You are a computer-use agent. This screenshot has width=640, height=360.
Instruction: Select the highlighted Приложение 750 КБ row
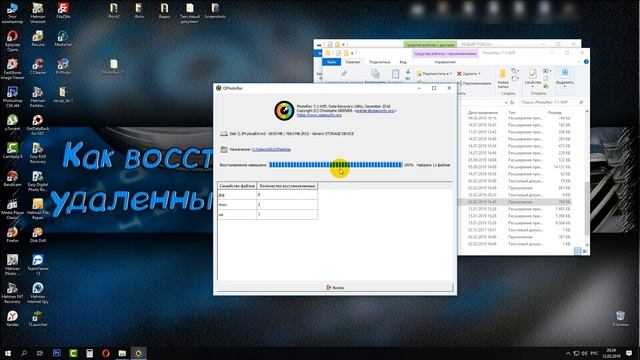point(514,202)
